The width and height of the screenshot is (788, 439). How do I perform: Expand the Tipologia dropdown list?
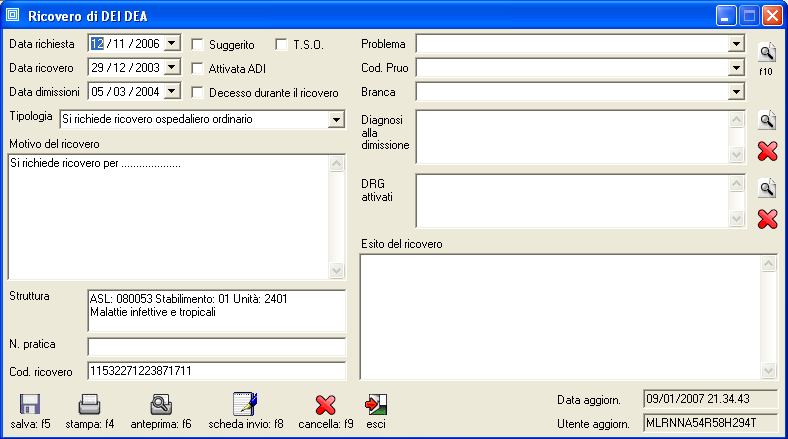point(336,120)
